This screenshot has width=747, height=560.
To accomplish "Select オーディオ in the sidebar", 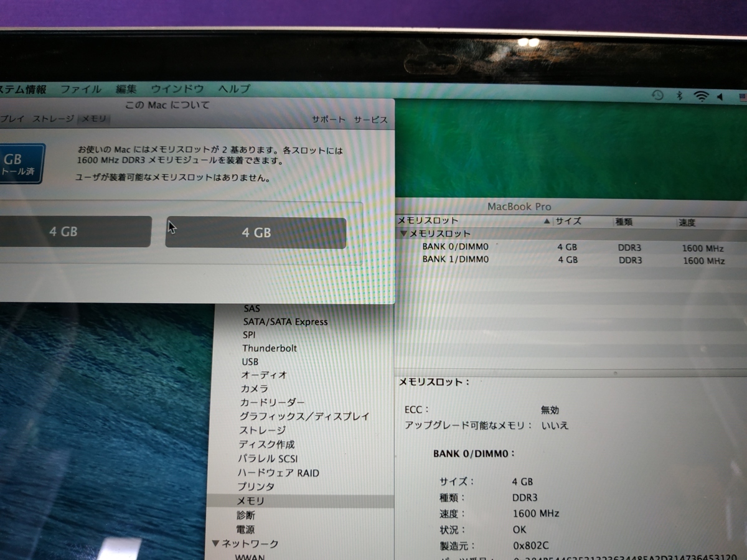I will tap(265, 375).
